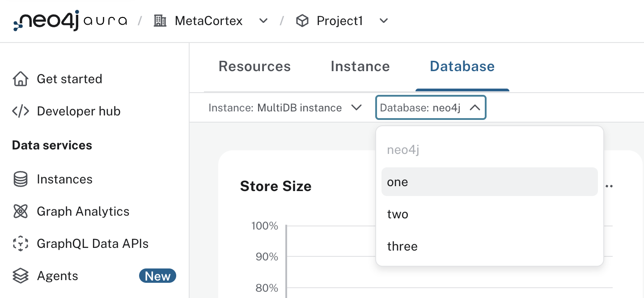Go to Graph Analytics in the sidebar
This screenshot has height=298, width=644.
click(83, 211)
